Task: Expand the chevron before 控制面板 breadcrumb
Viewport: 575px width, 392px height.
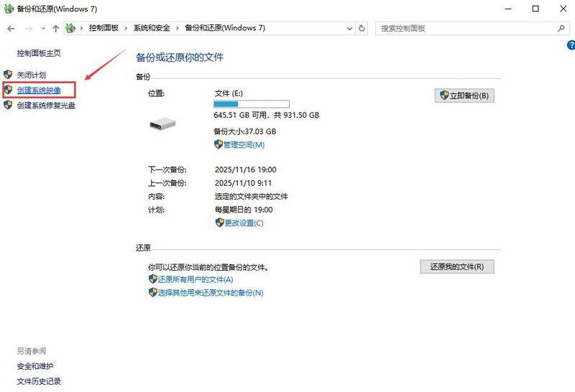Action: (81, 28)
